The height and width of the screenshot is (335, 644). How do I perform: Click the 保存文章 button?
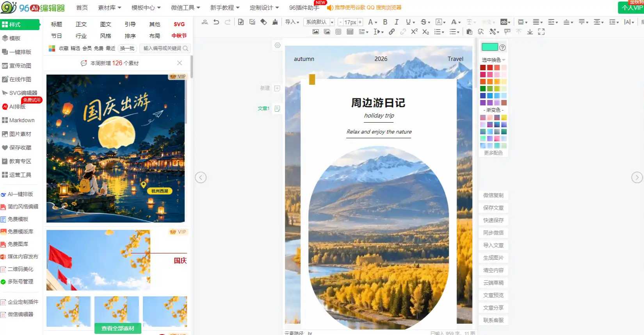pyautogui.click(x=493, y=208)
